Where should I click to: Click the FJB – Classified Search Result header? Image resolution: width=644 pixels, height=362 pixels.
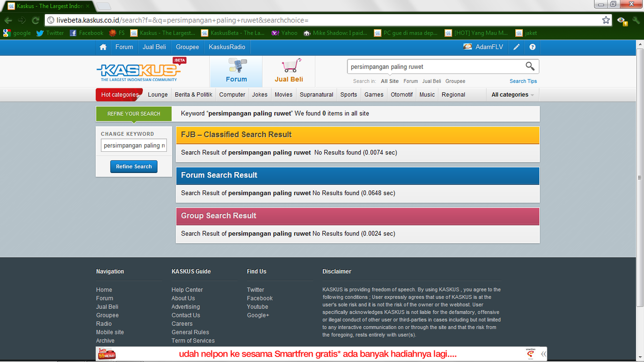pyautogui.click(x=357, y=135)
